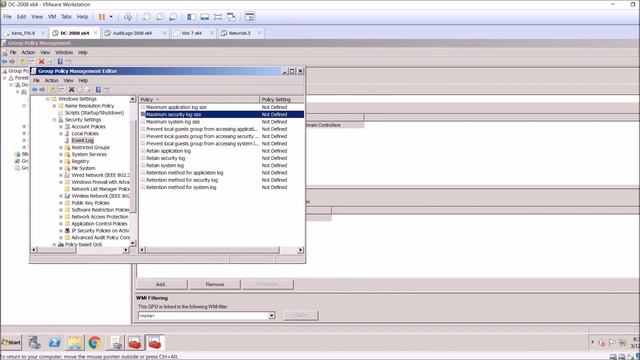
Task: Open the Window menu in Group Policy Management
Action: (x=64, y=52)
